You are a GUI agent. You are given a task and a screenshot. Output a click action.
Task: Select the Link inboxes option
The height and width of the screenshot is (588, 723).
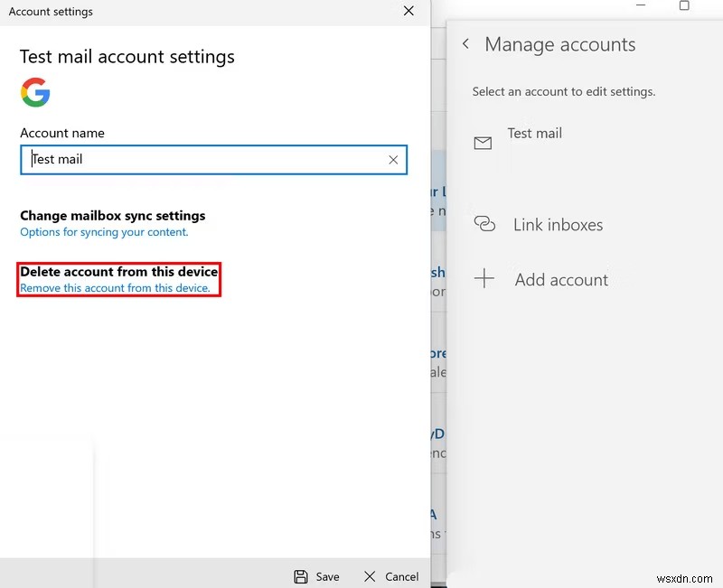point(557,224)
